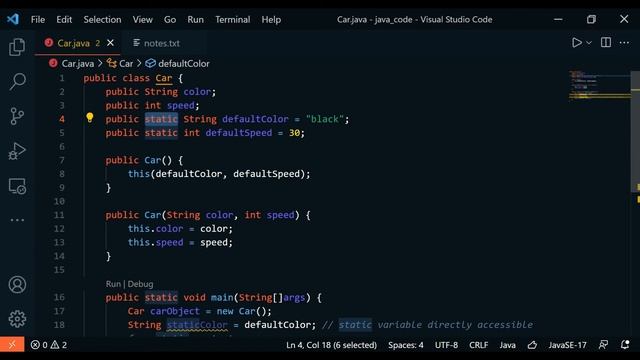Image resolution: width=640 pixels, height=360 pixels.
Task: Open remote window indicator in status bar
Action: tap(12, 345)
